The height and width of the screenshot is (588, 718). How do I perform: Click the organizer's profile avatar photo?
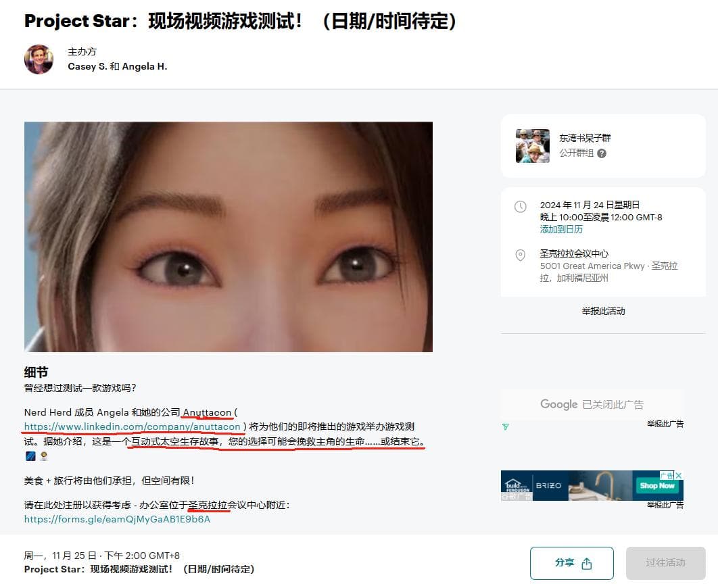pos(39,59)
